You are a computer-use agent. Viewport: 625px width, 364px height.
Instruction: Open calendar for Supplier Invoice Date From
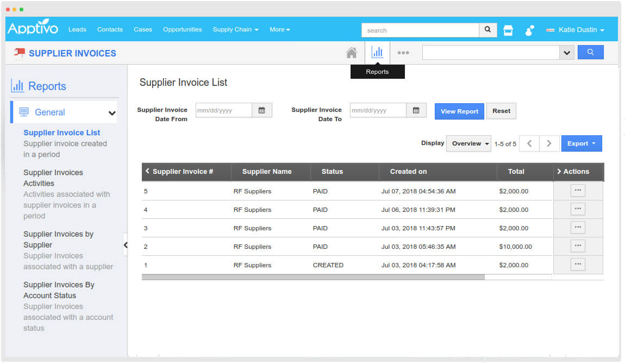(x=261, y=110)
